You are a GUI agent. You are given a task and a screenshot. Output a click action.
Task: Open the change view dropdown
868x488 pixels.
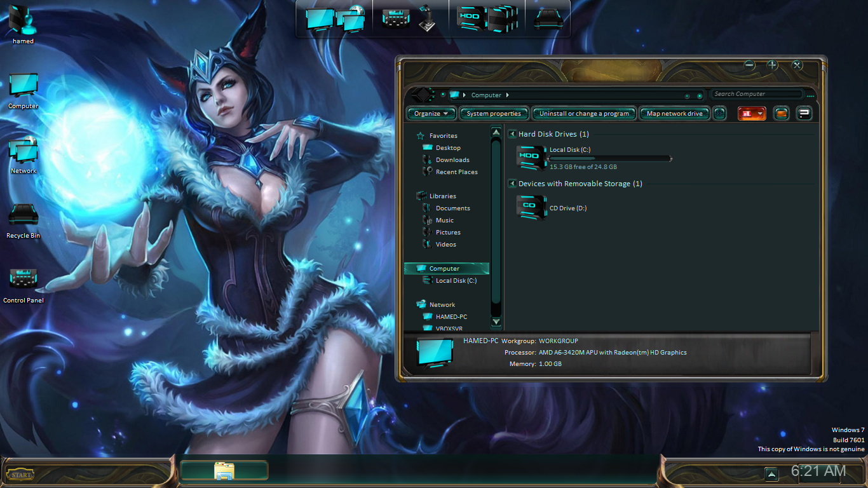(x=761, y=114)
